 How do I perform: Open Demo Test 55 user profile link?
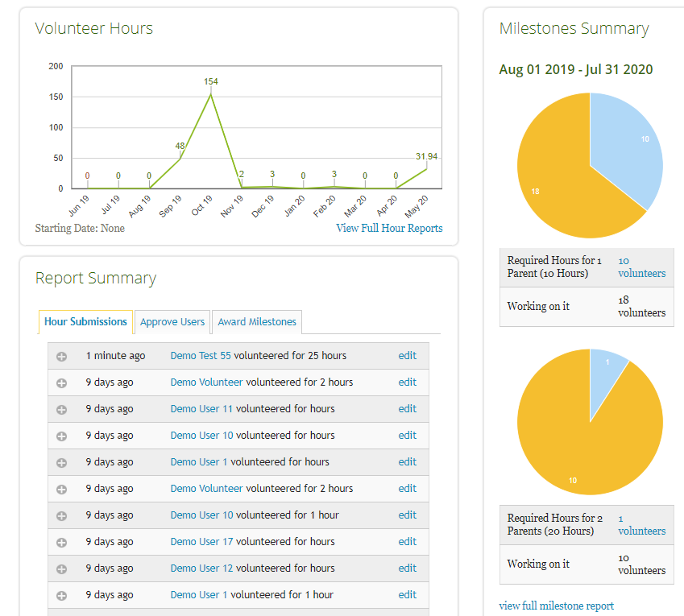[201, 356]
